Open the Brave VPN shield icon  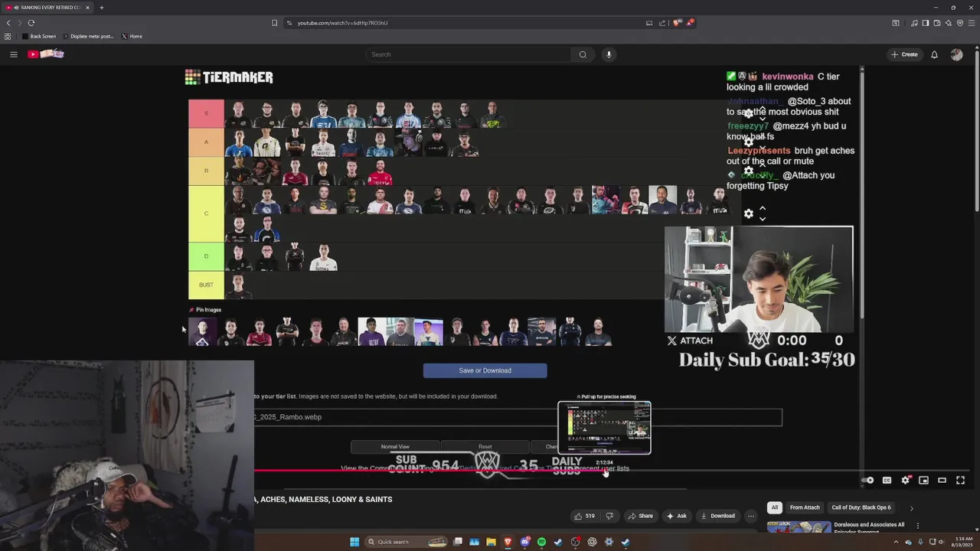pos(960,23)
